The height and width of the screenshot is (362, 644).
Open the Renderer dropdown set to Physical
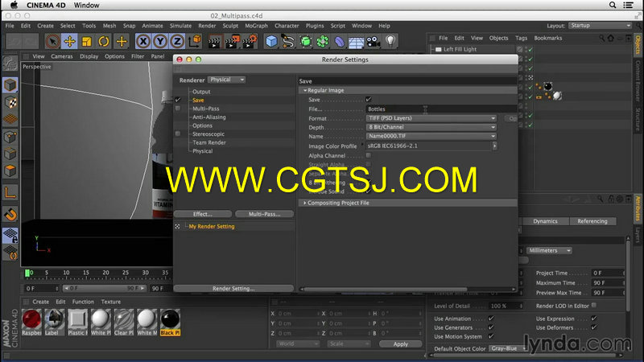point(227,80)
